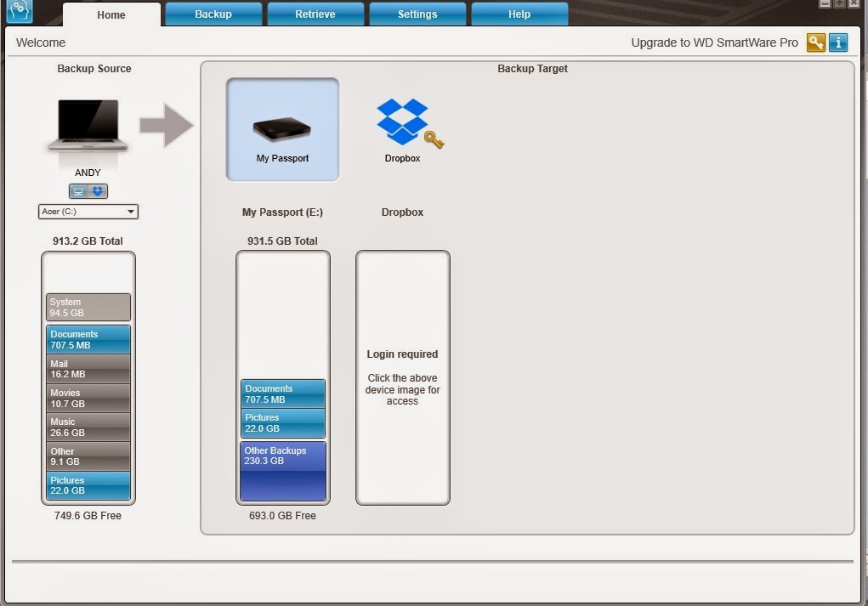
Task: Go to the Settings tab
Action: 417,14
